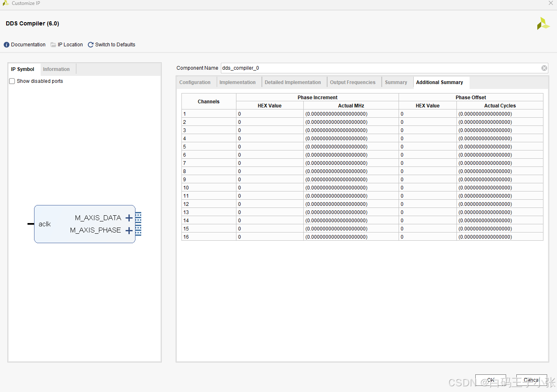Image resolution: width=557 pixels, height=392 pixels.
Task: Click the Actual MHz column header
Action: pyautogui.click(x=351, y=106)
